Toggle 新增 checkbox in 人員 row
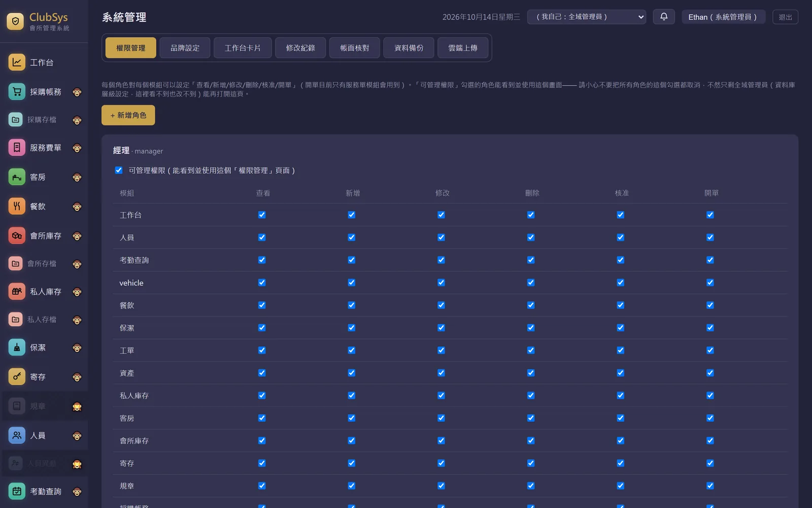The width and height of the screenshot is (812, 508). [x=352, y=237]
